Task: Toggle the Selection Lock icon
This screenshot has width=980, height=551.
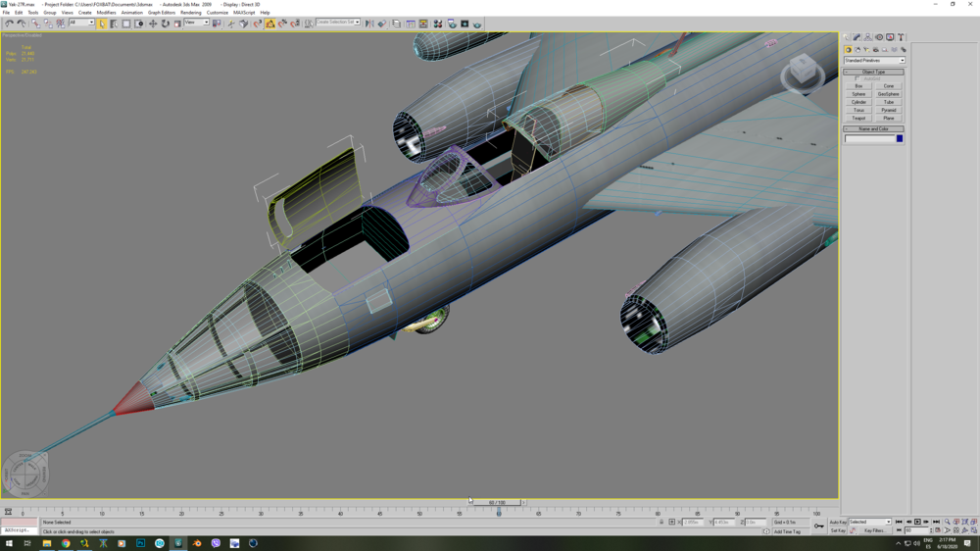Action: pos(661,522)
